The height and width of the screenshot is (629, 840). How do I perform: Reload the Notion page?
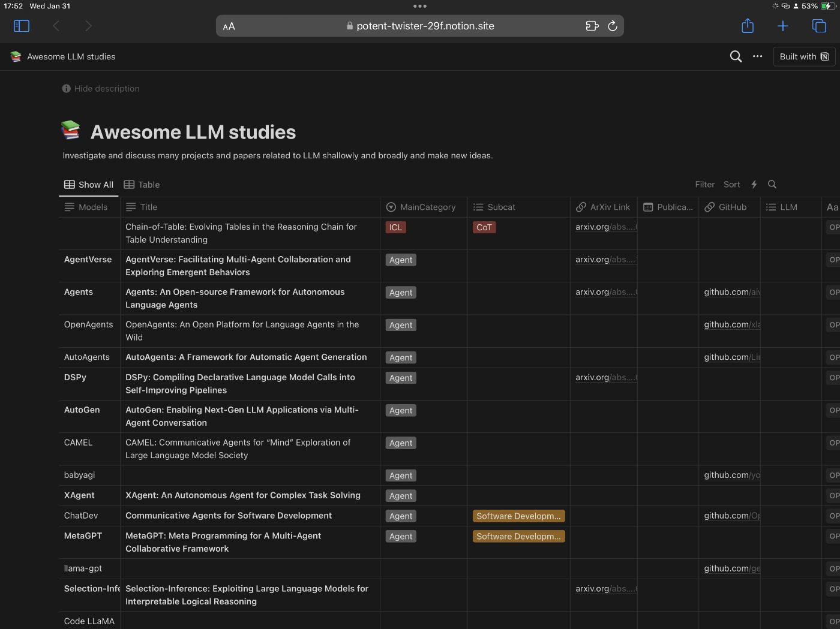coord(613,26)
